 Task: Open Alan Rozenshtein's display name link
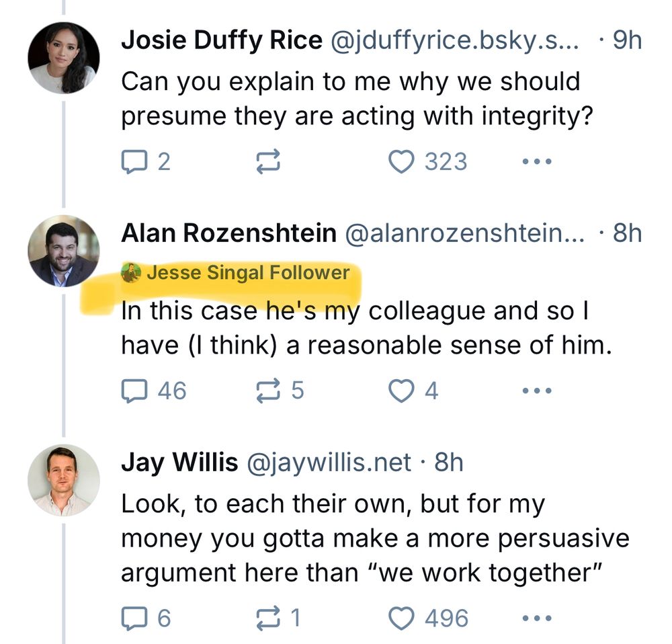(228, 233)
